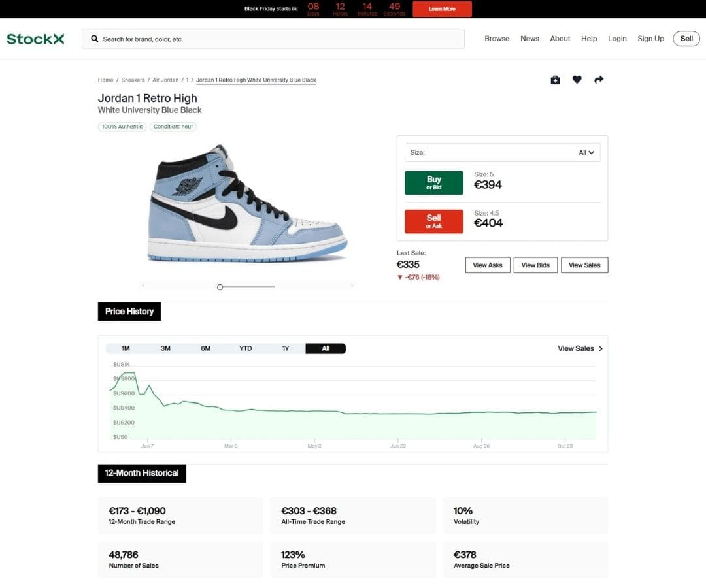Image resolution: width=706 pixels, height=588 pixels.
Task: Click View Sales button under price box
Action: click(x=584, y=265)
